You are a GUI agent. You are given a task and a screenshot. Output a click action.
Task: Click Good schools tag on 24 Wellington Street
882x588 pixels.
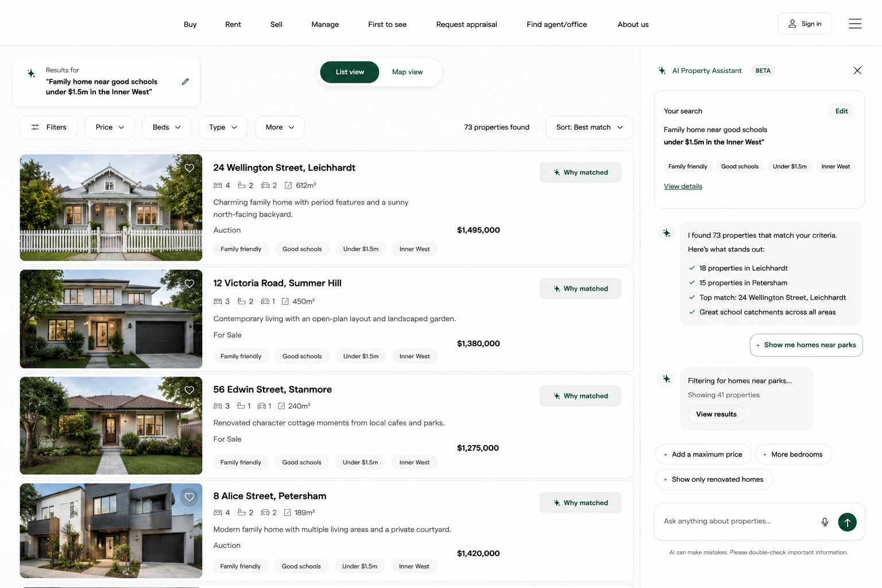[302, 249]
